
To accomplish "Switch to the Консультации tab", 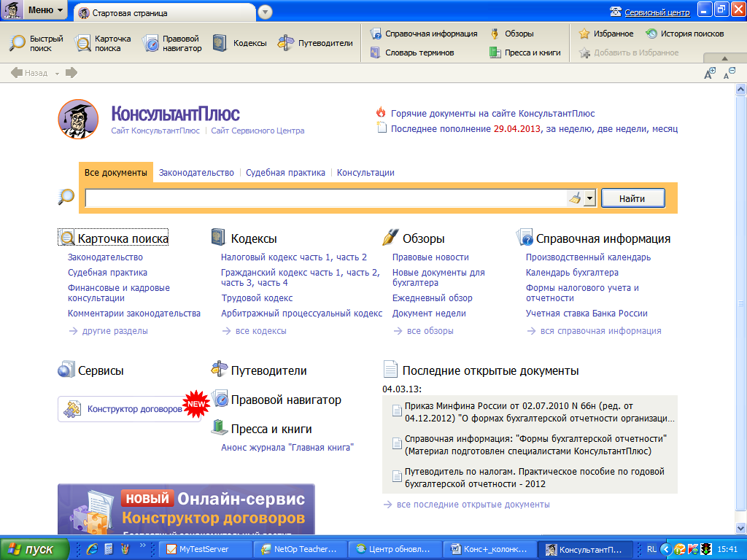I will click(365, 172).
